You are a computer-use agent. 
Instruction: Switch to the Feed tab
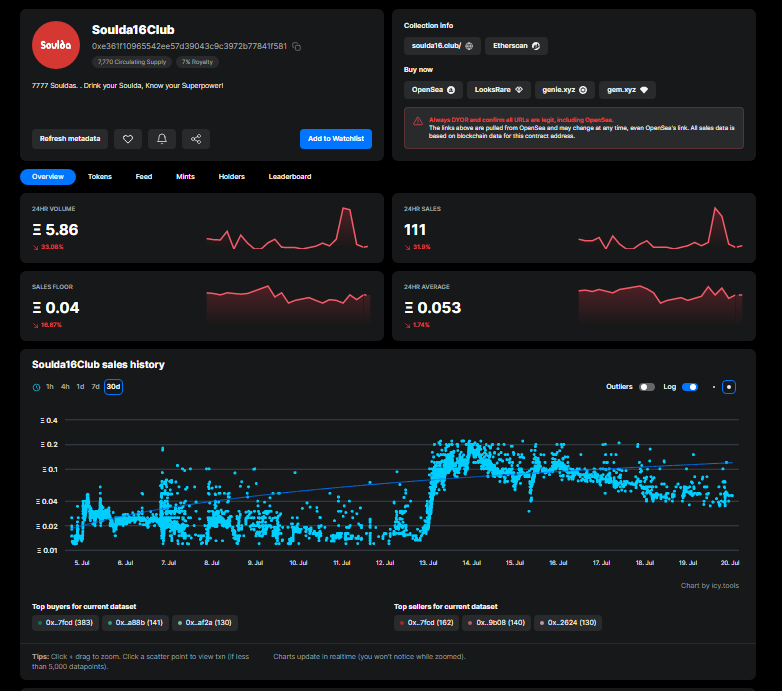coord(144,176)
